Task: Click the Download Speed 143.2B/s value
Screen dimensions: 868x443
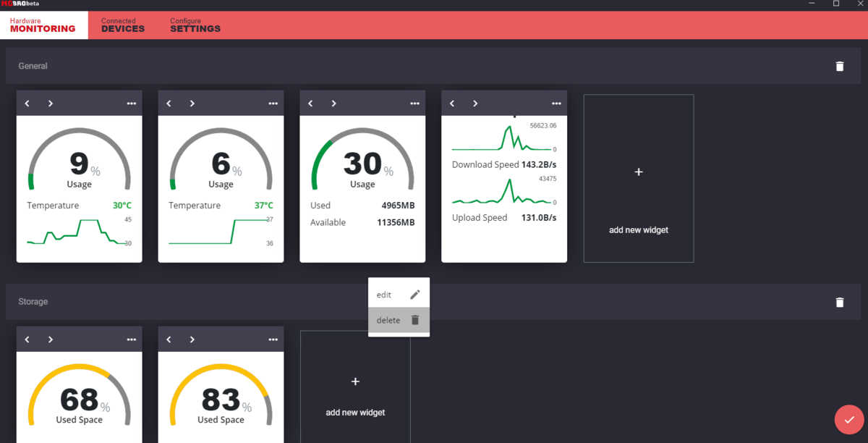Action: [x=539, y=164]
